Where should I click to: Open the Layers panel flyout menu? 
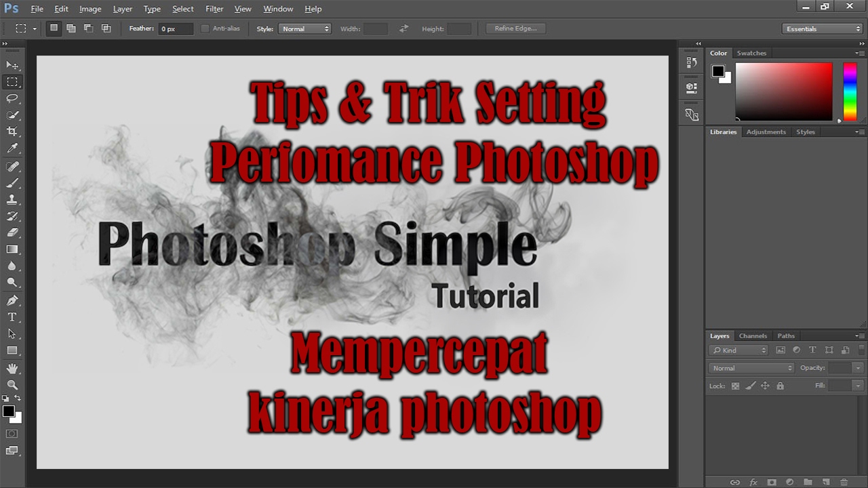coord(860,336)
